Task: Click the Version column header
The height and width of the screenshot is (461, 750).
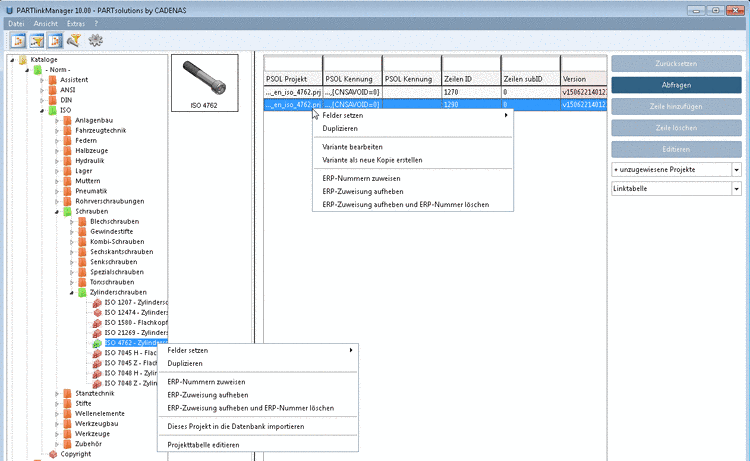Action: coord(584,79)
